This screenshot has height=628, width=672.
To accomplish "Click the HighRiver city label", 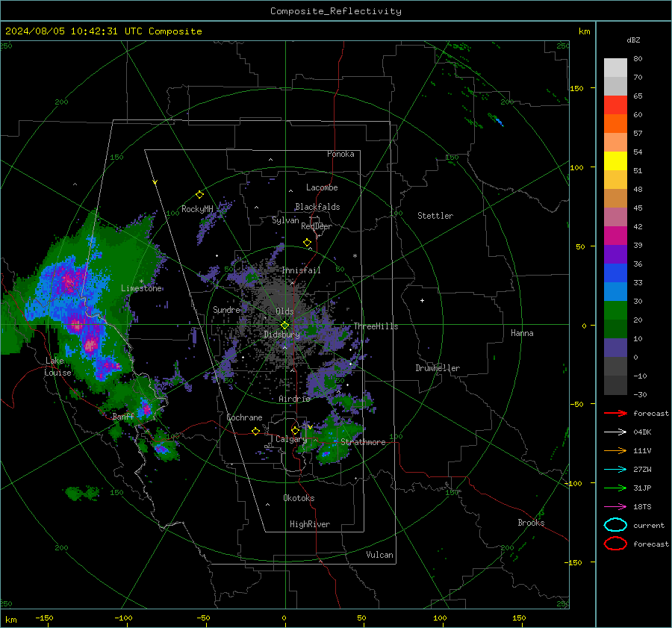I will pyautogui.click(x=310, y=524).
